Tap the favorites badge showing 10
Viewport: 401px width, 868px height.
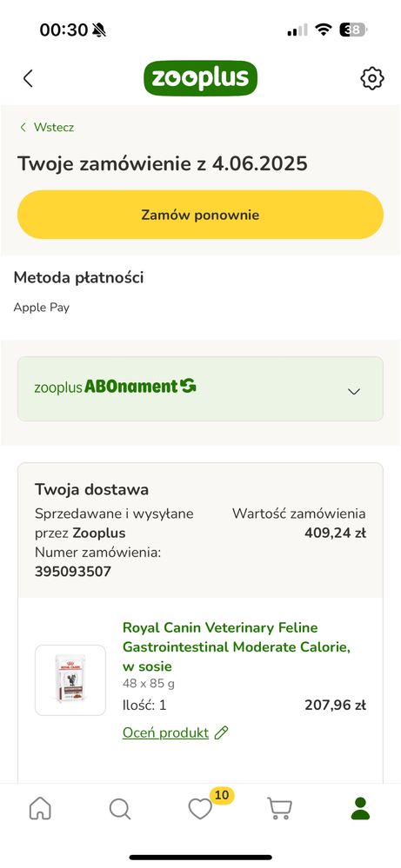[222, 796]
